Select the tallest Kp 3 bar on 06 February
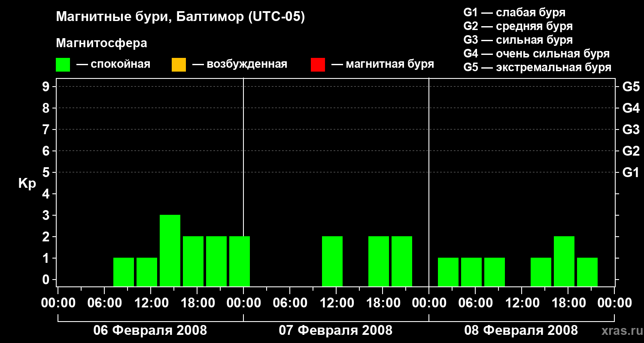The width and height of the screenshot is (644, 343). tap(170, 250)
